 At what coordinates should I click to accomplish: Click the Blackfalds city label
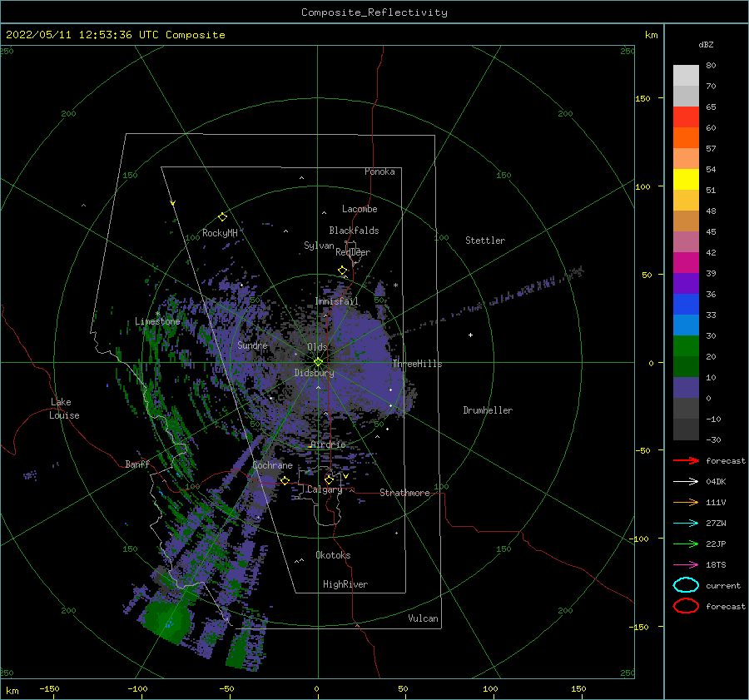(x=354, y=231)
